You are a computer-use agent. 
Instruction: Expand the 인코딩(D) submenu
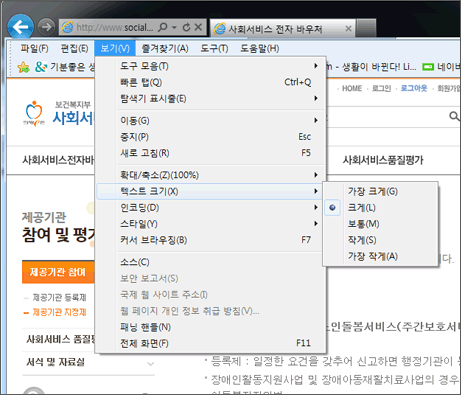coord(211,208)
